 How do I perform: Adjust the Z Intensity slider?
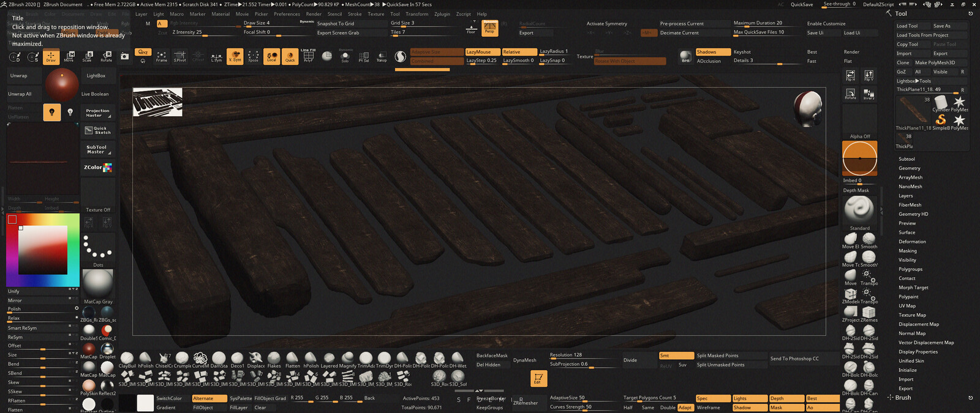click(x=206, y=32)
